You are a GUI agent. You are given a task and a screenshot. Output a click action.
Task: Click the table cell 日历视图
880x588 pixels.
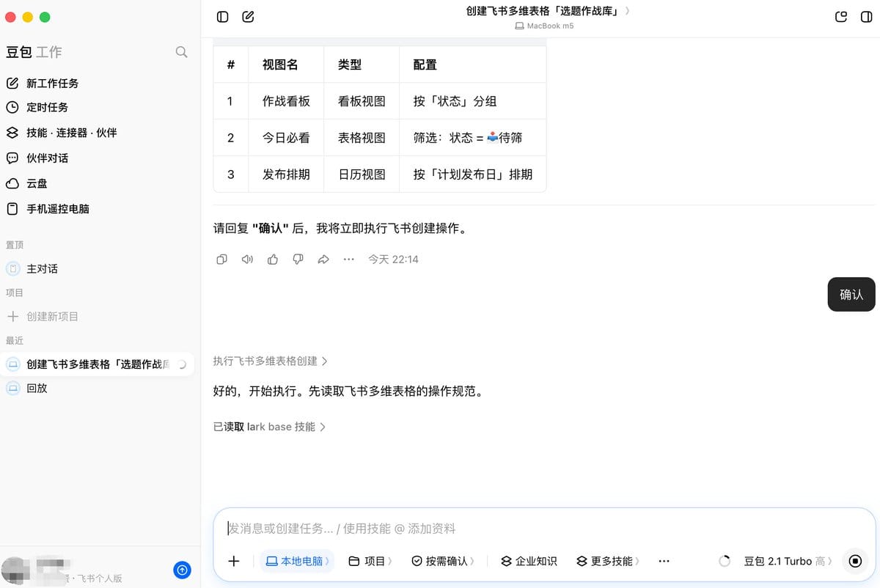tap(362, 174)
